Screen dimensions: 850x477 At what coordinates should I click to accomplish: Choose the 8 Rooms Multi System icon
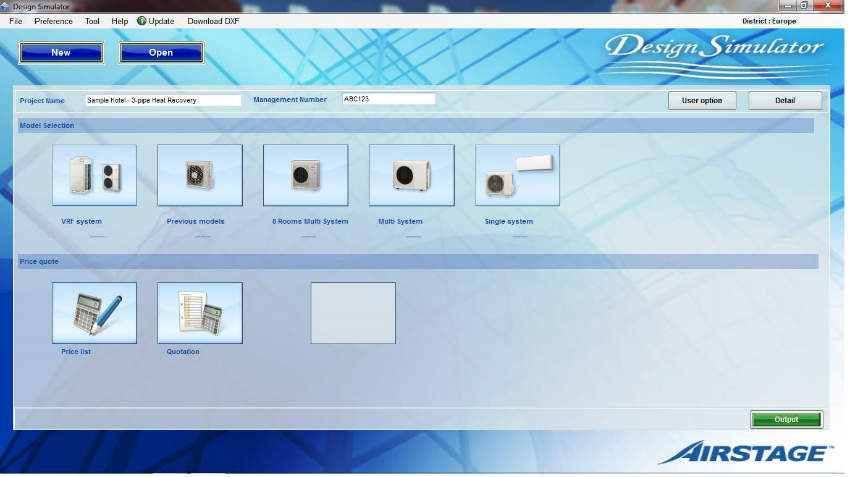[x=306, y=175]
